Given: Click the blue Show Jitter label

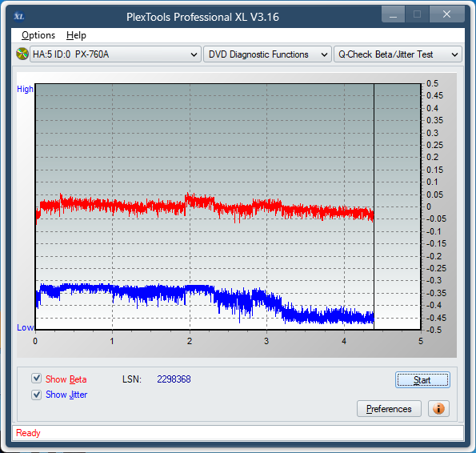Looking at the screenshot, I should tap(66, 395).
